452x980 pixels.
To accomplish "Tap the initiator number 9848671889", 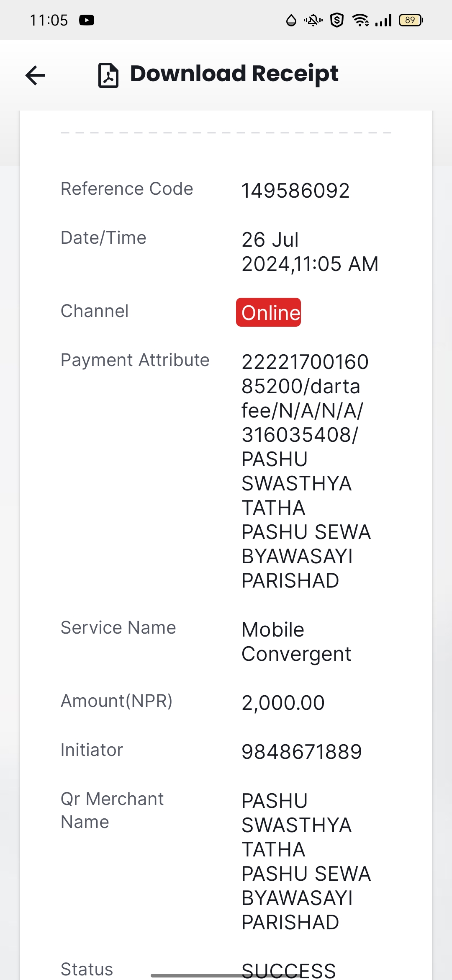I will pyautogui.click(x=302, y=752).
